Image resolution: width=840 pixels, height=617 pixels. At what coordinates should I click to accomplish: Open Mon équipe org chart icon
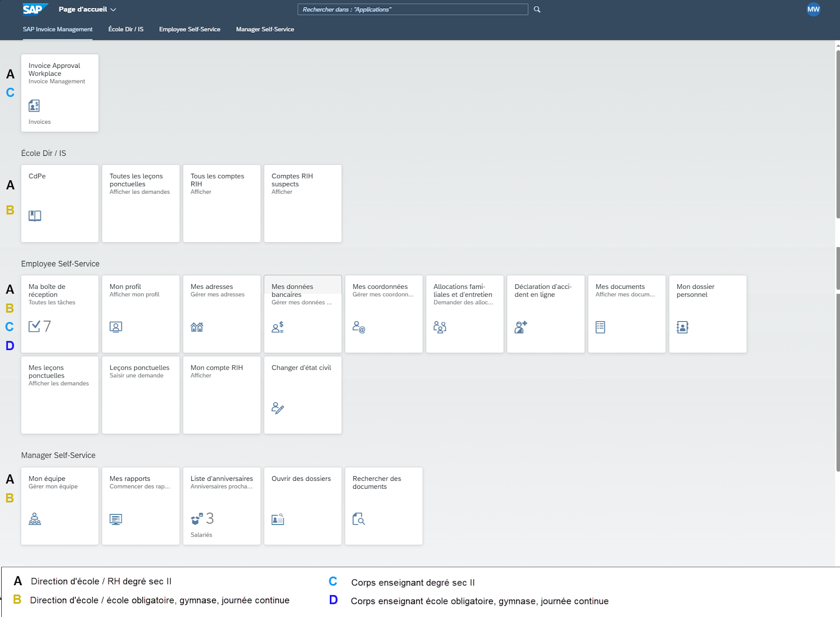(x=35, y=519)
